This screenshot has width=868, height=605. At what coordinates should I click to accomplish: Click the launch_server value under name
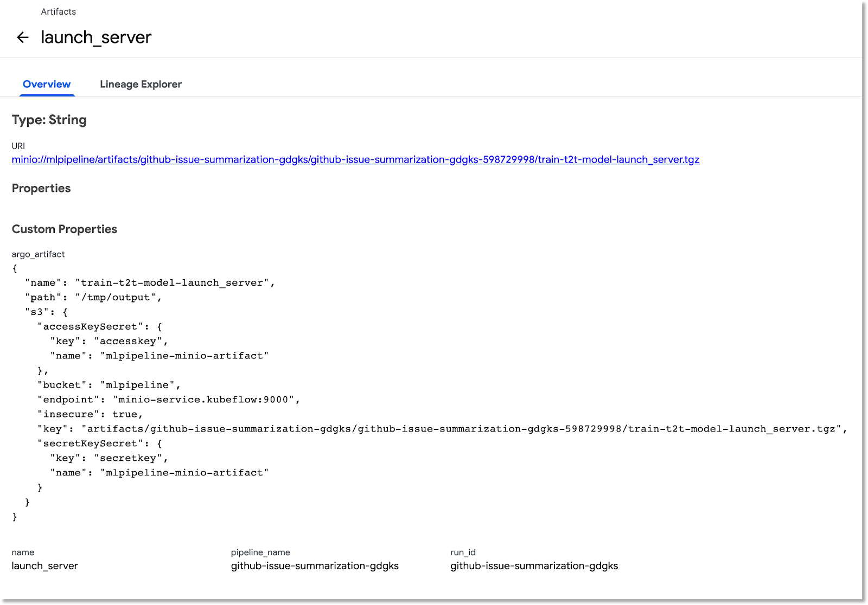pyautogui.click(x=45, y=566)
